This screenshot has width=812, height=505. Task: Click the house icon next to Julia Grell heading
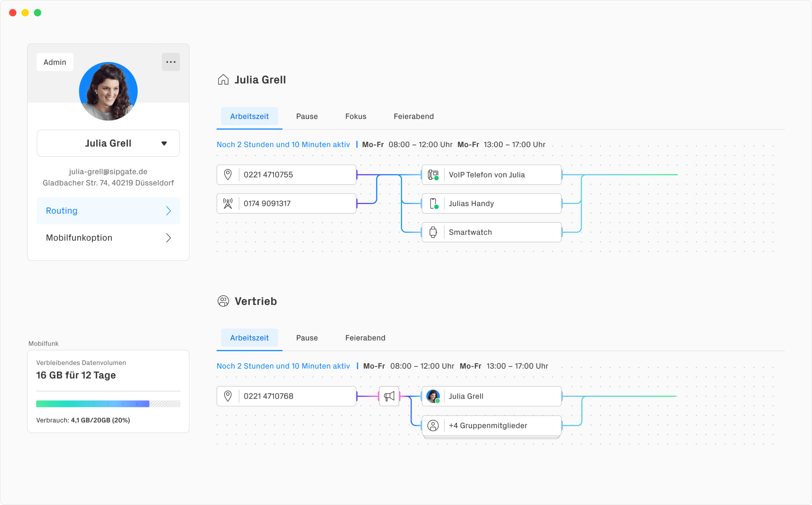coord(223,80)
